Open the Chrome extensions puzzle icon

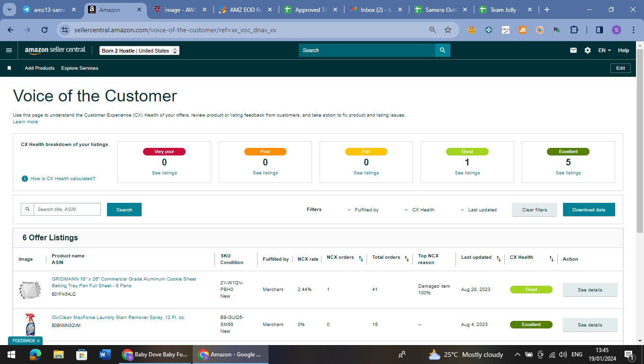pyautogui.click(x=574, y=30)
